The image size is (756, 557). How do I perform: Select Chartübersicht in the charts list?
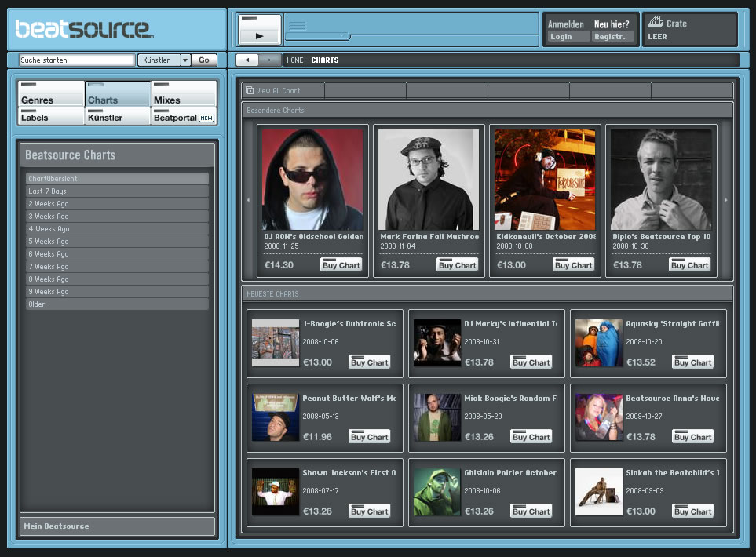117,178
